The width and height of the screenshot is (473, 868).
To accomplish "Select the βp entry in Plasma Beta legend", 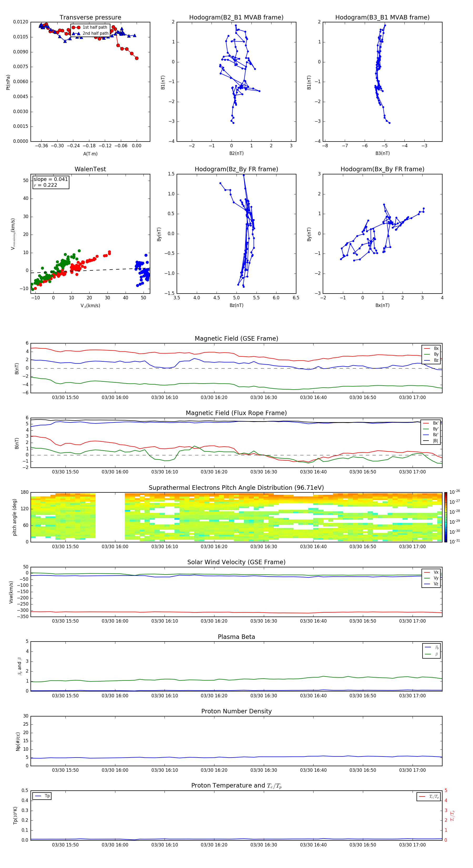I will [x=431, y=647].
